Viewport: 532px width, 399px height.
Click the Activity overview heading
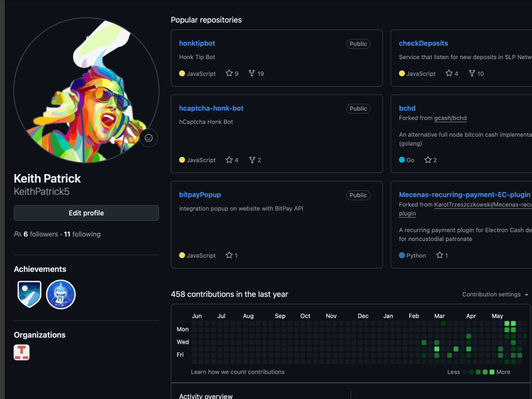[x=206, y=396]
